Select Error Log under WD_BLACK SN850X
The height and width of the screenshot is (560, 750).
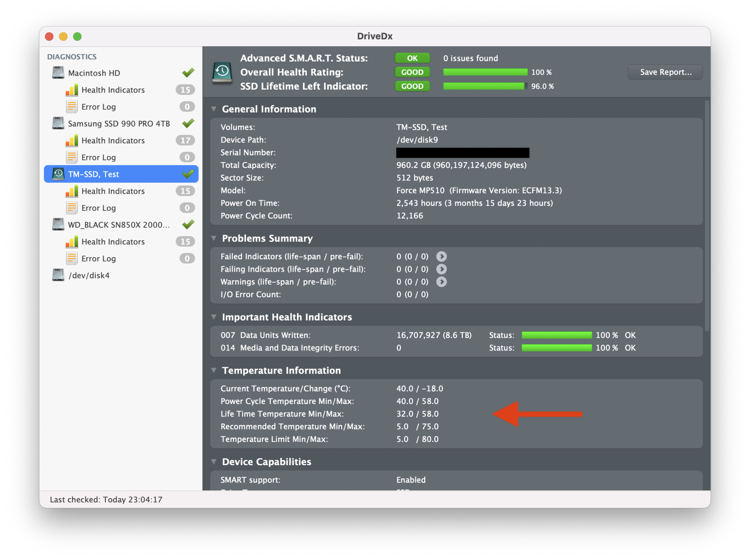pyautogui.click(x=99, y=259)
